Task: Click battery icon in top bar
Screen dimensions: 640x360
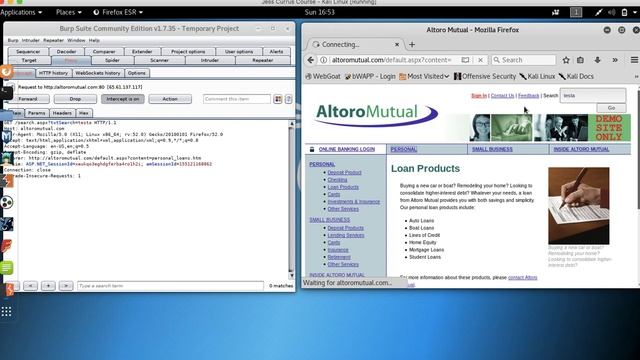Action: [x=624, y=12]
